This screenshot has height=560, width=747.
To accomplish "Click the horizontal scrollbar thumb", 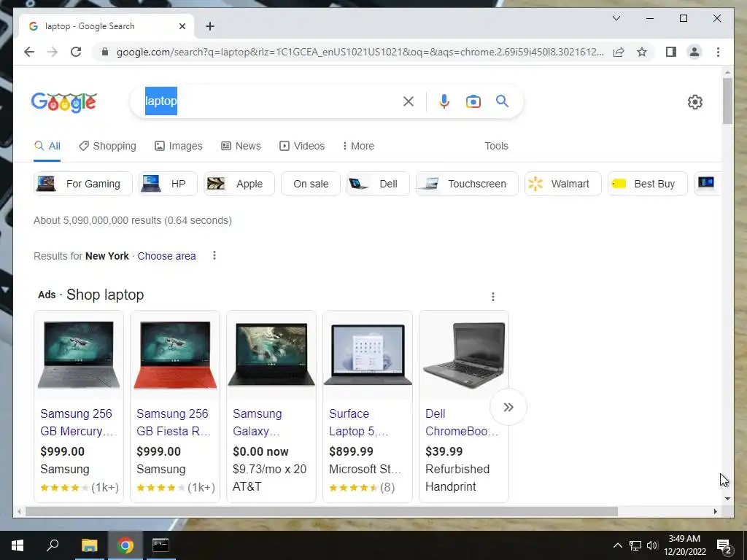I will coord(322,511).
